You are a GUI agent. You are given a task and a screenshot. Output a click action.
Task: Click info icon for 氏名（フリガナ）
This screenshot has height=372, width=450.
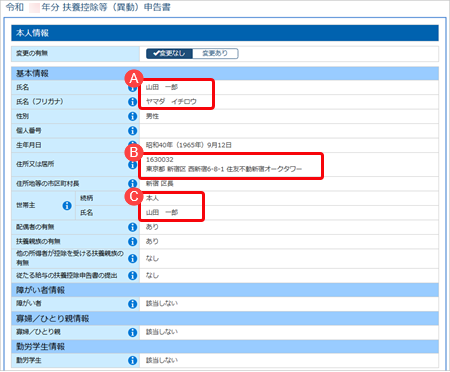point(133,102)
